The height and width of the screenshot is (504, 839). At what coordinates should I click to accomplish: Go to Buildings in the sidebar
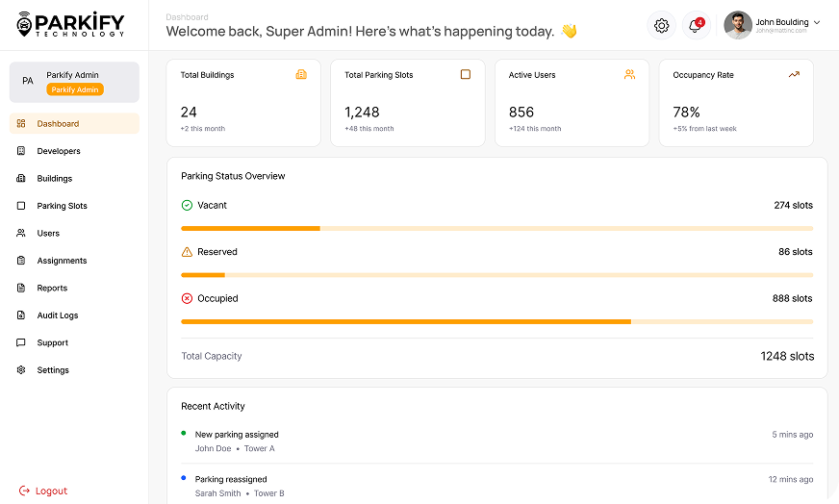click(x=54, y=179)
